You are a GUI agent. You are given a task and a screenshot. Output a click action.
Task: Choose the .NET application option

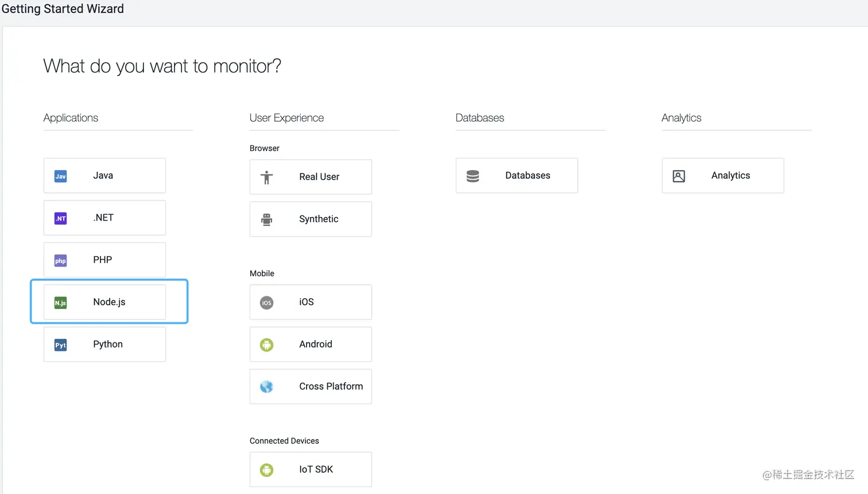pyautogui.click(x=104, y=218)
